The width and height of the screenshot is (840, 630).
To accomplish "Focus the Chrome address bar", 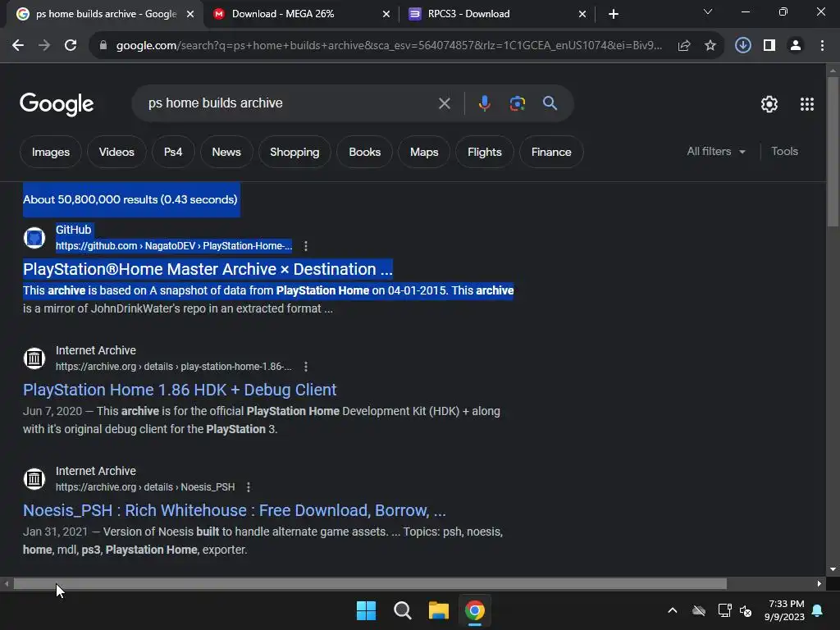I will pos(388,46).
